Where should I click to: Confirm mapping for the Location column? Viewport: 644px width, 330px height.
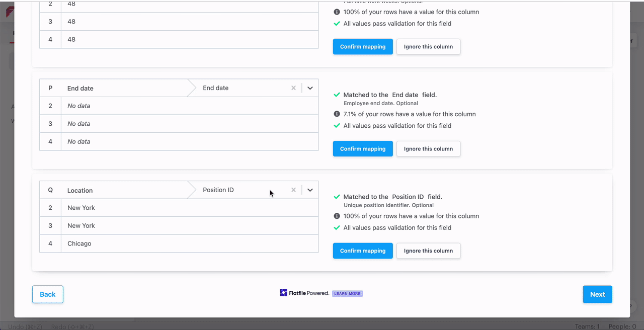coord(362,251)
